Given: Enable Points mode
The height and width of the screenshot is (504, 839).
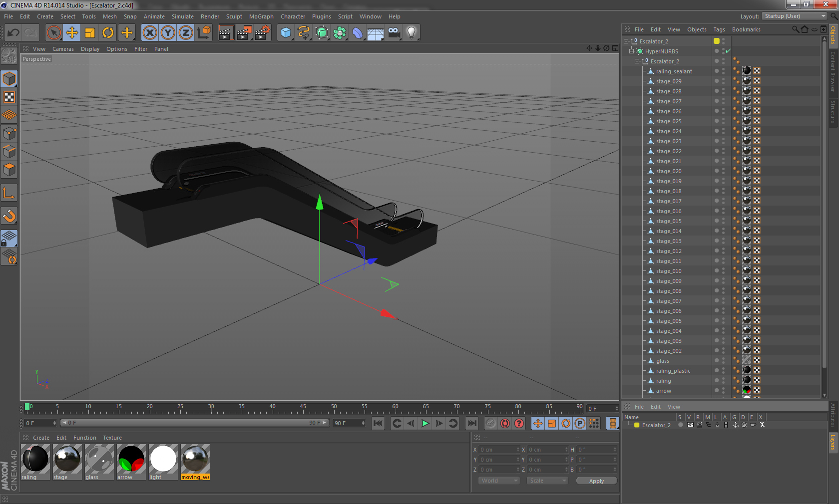Looking at the screenshot, I should 9,134.
